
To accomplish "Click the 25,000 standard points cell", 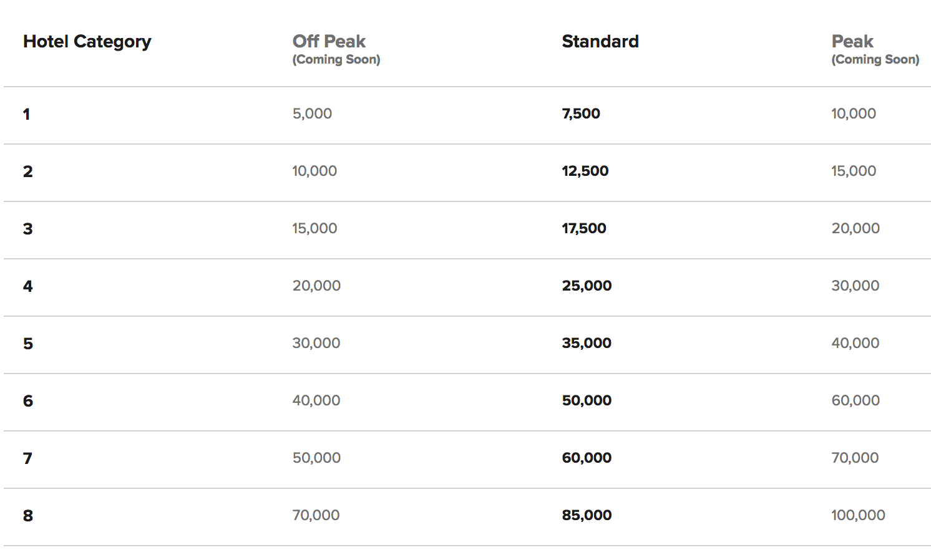I will [x=587, y=286].
